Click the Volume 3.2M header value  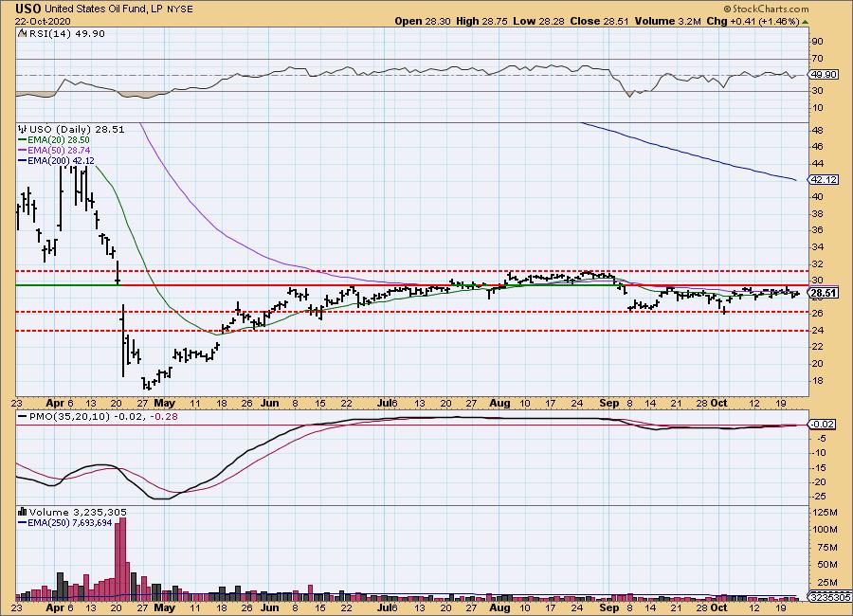tap(667, 21)
